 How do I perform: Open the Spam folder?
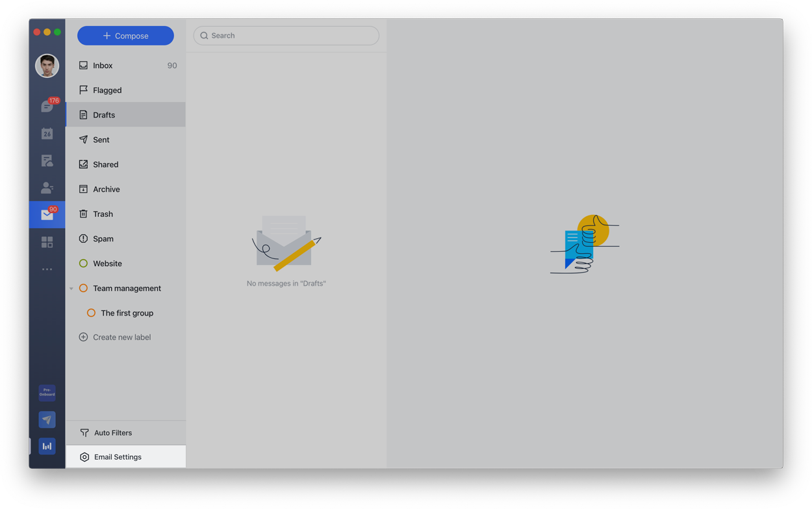pyautogui.click(x=125, y=238)
